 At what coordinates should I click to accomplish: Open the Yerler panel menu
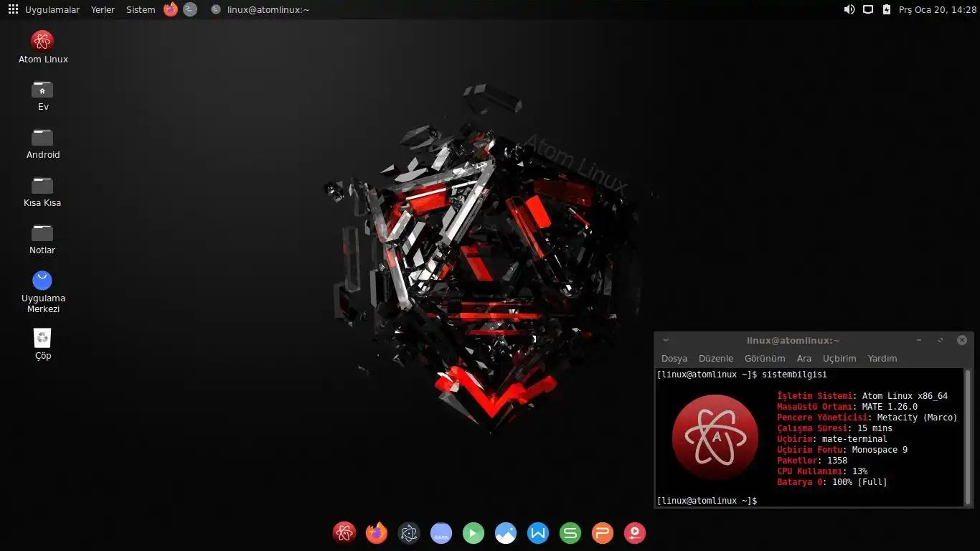pyautogui.click(x=103, y=9)
